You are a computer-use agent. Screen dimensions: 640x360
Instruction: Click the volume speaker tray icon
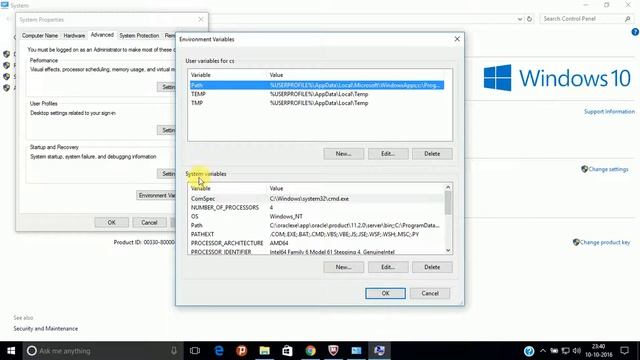pos(576,351)
